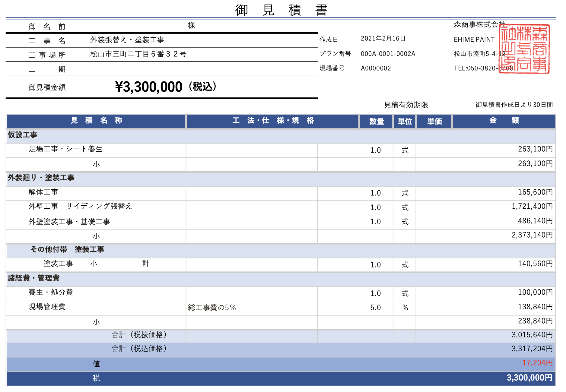The width and height of the screenshot is (566, 392).
Task: Select the total amount ¥3,300,000
Action: click(148, 87)
